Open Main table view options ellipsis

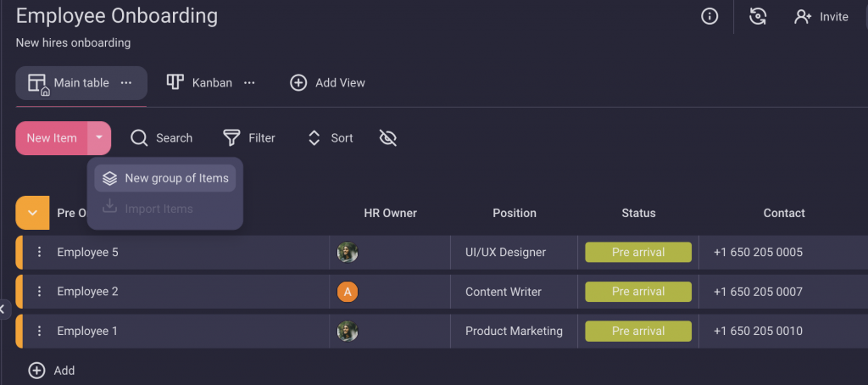[x=126, y=83]
